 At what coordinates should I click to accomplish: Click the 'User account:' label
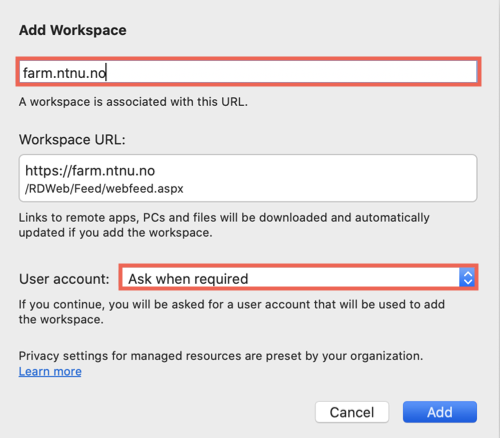64,279
